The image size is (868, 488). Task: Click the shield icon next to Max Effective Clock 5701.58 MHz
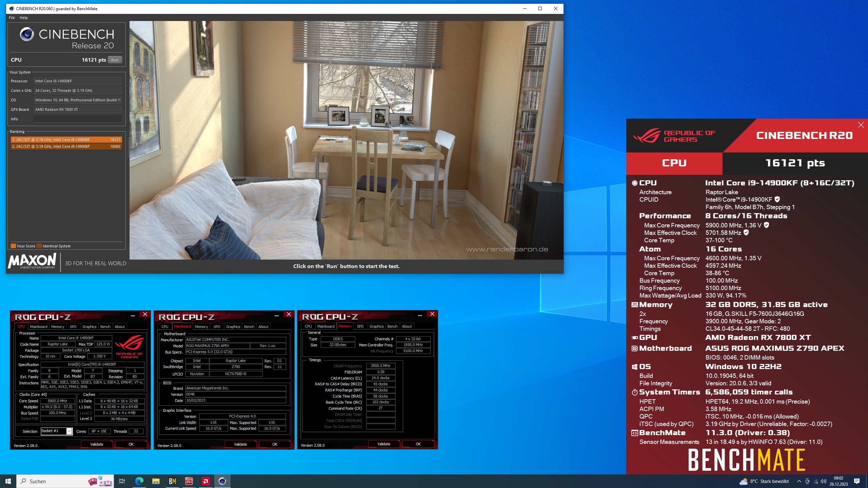pyautogui.click(x=746, y=232)
